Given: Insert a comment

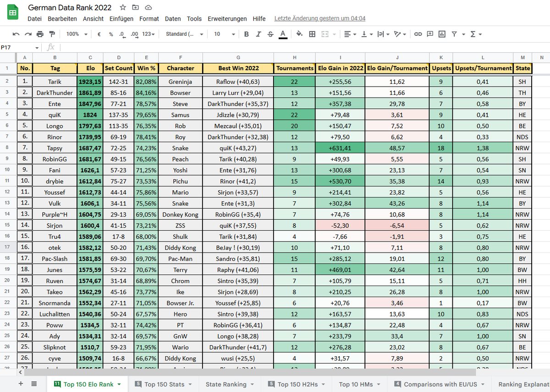Looking at the screenshot, I should coord(430,34).
